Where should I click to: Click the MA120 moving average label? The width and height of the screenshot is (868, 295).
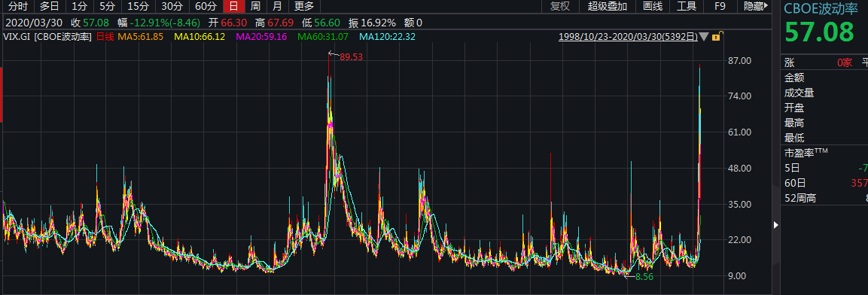388,37
